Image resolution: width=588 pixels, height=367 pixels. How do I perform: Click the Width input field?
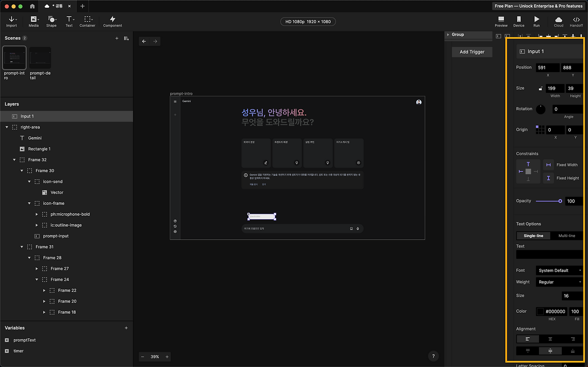coord(555,88)
